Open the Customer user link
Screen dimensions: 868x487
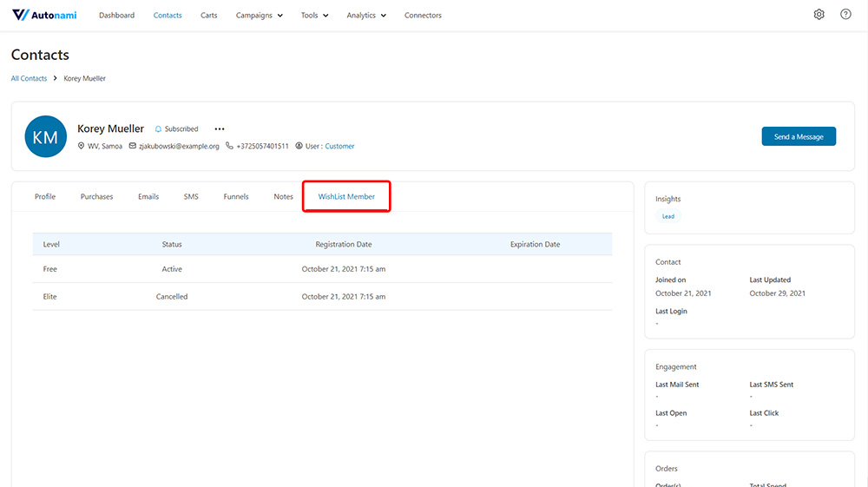click(x=339, y=146)
